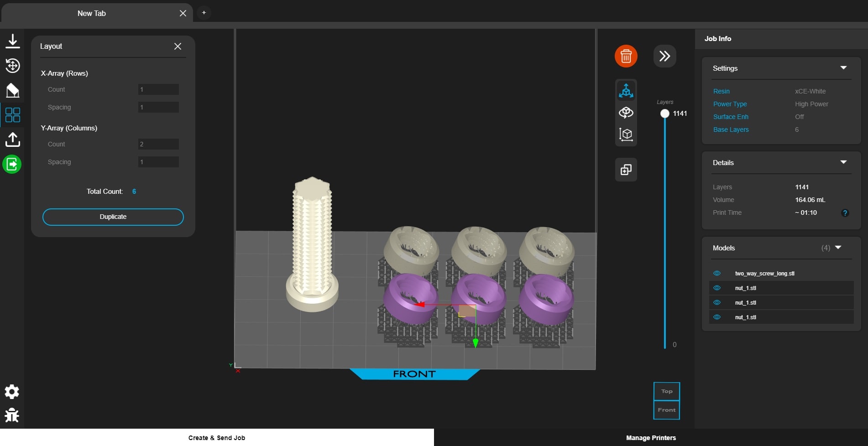Collapse the Models list
This screenshot has width=868, height=446.
pos(838,248)
